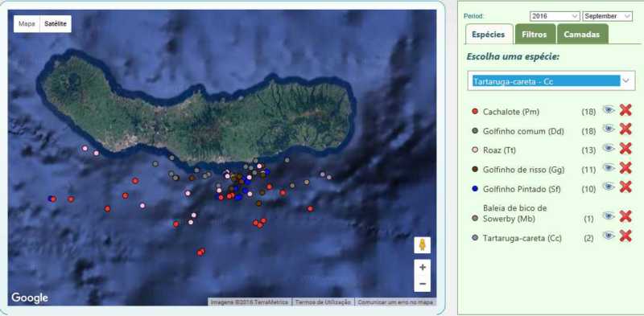The image size is (644, 316).
Task: Remove Golfinho comum (Dd) species entry
Action: [625, 129]
